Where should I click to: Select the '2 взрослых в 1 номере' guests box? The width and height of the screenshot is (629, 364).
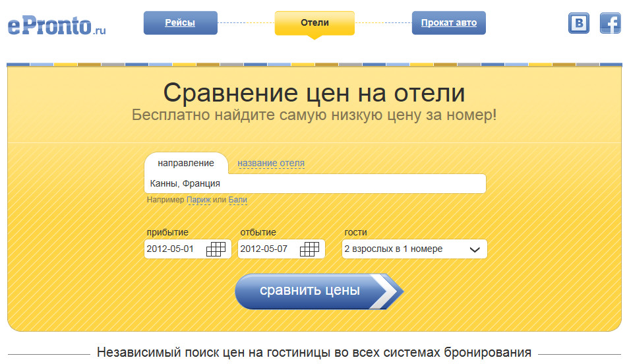[x=402, y=249]
